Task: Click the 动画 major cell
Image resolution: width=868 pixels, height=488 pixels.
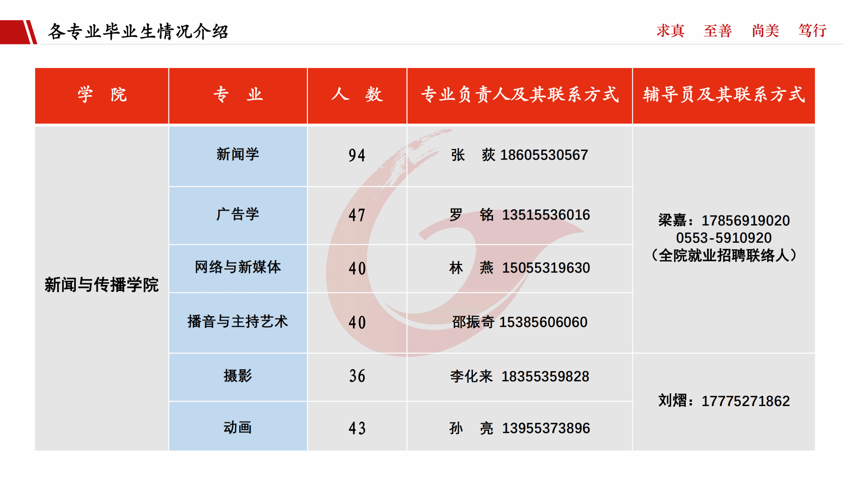Action: coord(238,428)
